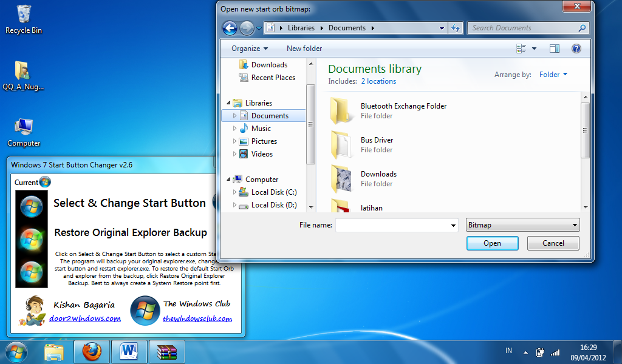This screenshot has height=364, width=622.
Task: Click the navigation pane scrollbar thumb
Action: [310, 124]
